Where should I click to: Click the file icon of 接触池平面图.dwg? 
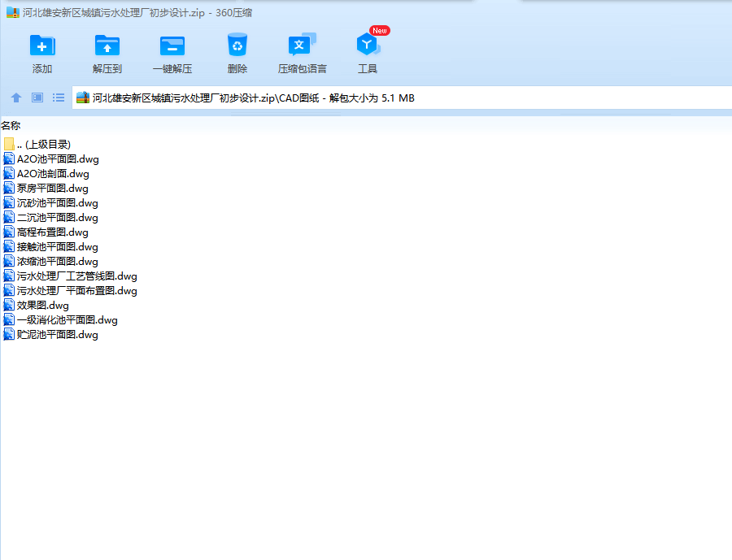[x=9, y=246]
